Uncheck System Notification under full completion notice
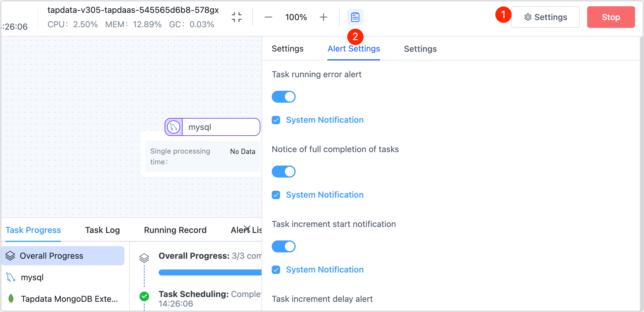This screenshot has width=644, height=312. (276, 195)
